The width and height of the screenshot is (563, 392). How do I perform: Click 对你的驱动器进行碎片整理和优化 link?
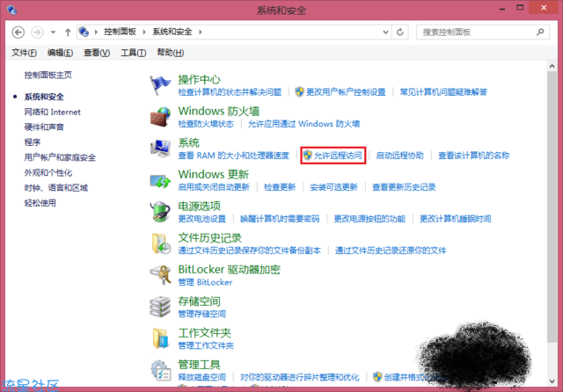299,377
